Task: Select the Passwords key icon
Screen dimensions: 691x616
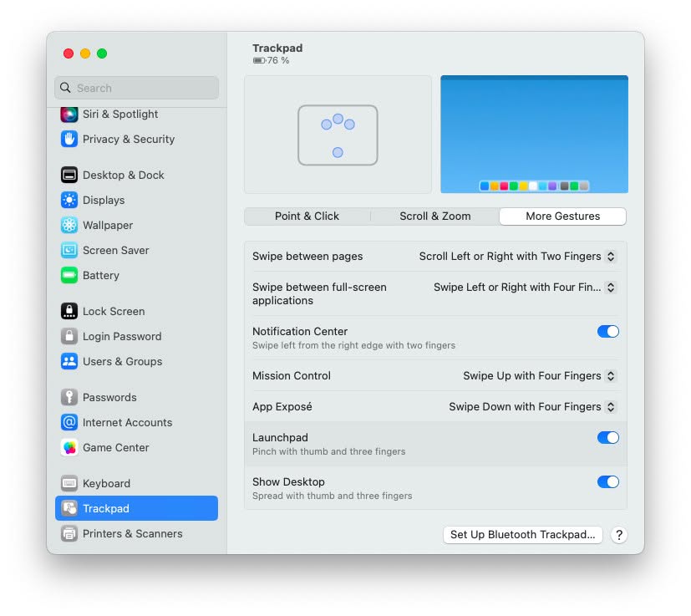Action: [x=69, y=397]
